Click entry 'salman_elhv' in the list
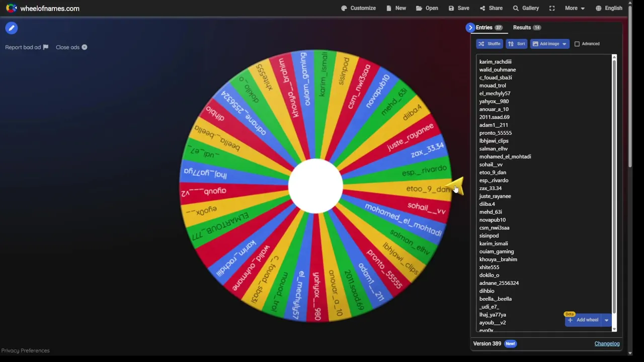This screenshot has width=644, height=362. tap(494, 149)
